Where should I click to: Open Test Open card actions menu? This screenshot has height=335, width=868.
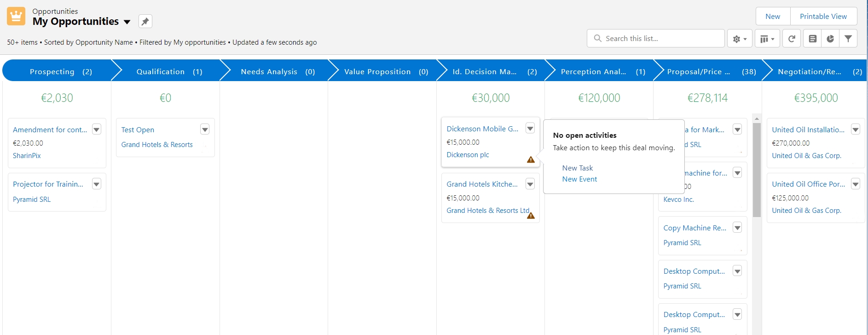[x=205, y=129]
